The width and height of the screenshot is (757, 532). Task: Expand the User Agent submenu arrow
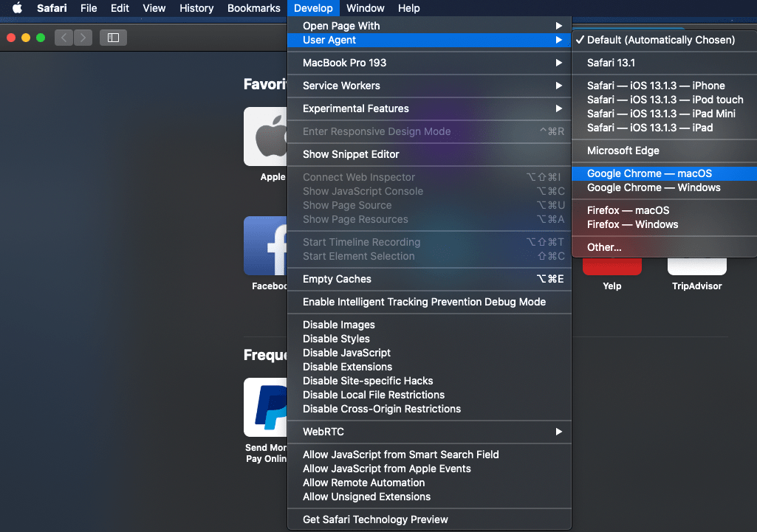[x=558, y=40]
